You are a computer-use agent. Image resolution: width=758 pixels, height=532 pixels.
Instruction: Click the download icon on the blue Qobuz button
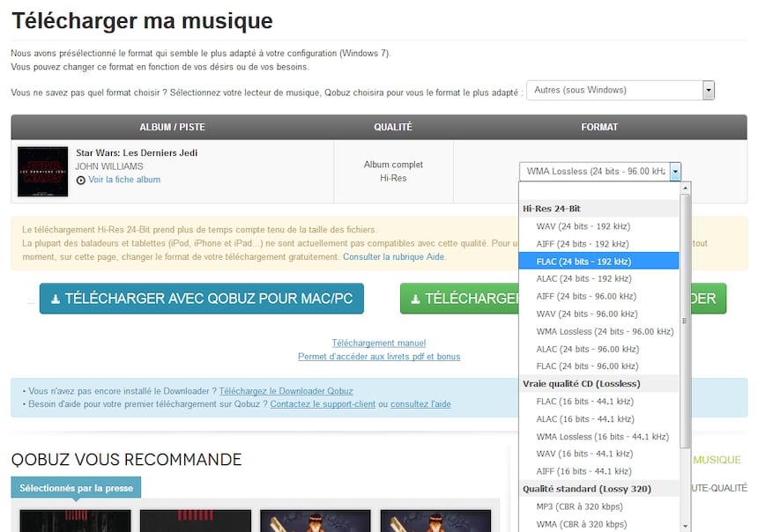pos(56,299)
